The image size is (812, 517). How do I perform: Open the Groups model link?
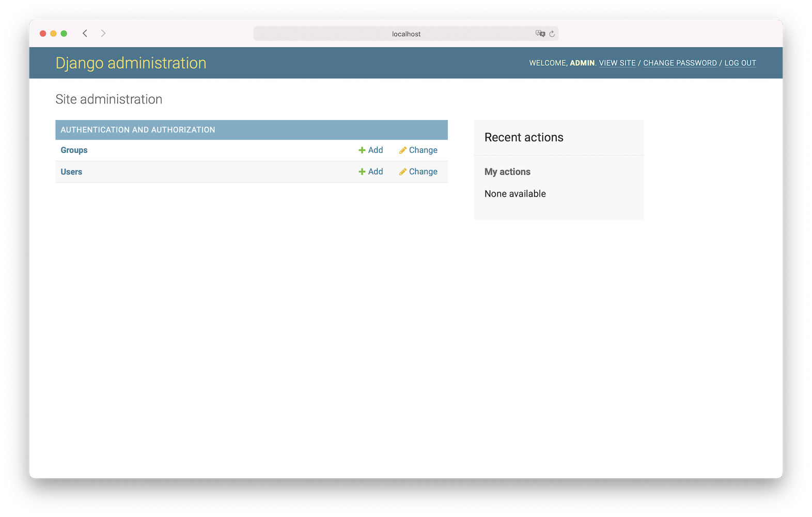pyautogui.click(x=74, y=150)
